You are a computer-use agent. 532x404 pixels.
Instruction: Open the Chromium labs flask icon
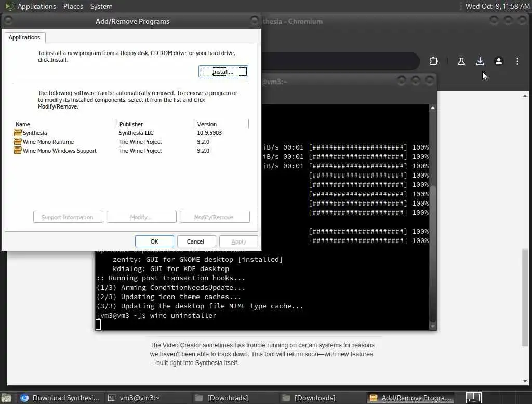461,61
